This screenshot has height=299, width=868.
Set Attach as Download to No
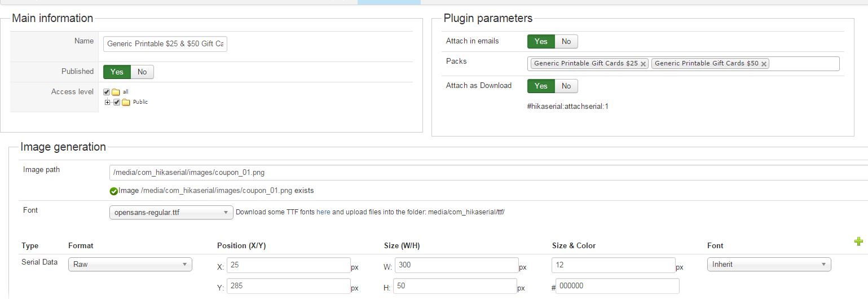point(566,86)
